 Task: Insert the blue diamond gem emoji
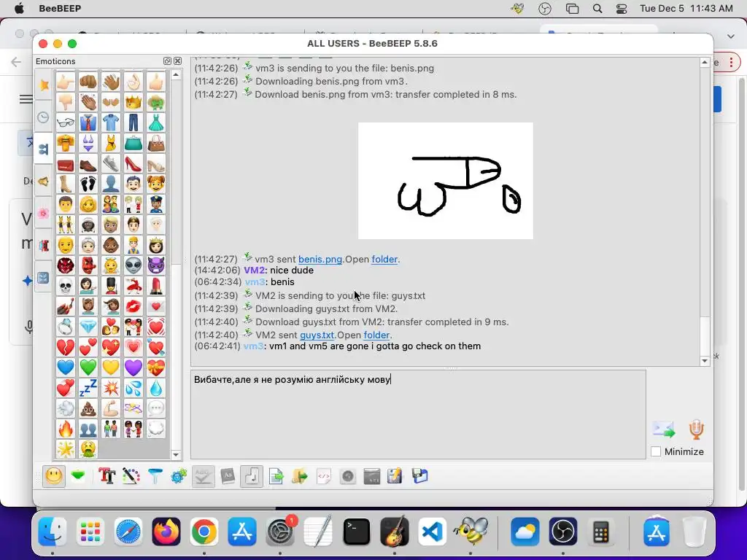tap(88, 327)
